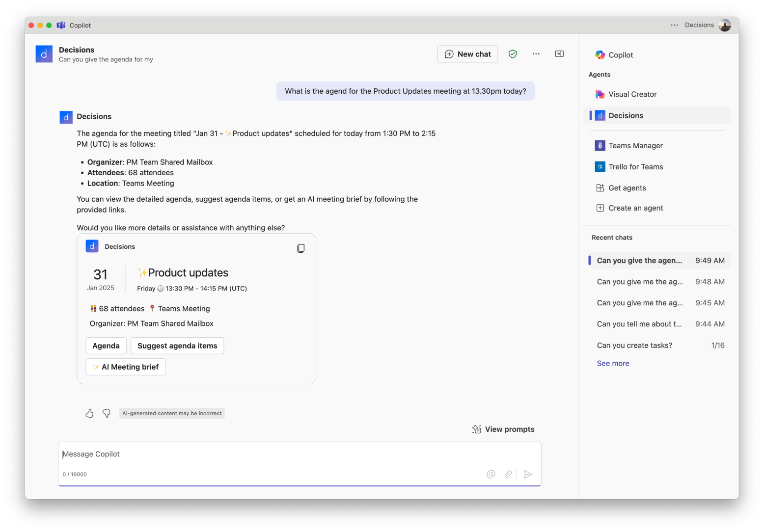Open chat header more options ellipsis
The width and height of the screenshot is (764, 532).
(536, 54)
